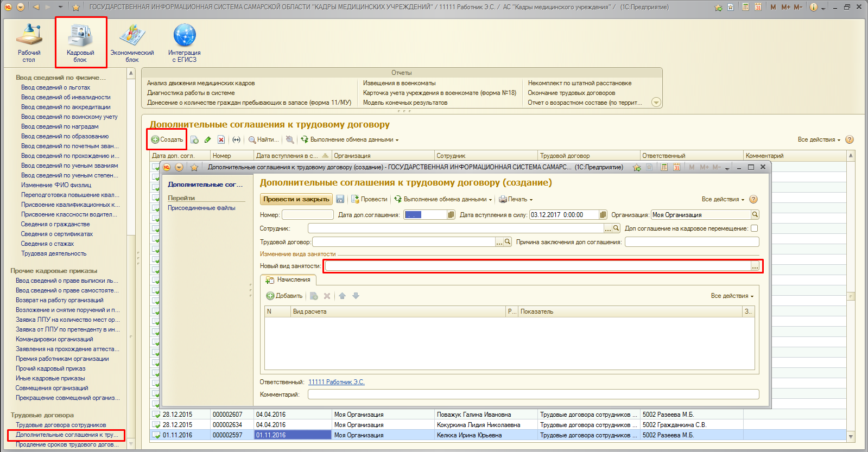This screenshot has width=868, height=452.
Task: Open the Экономический блок section
Action: pos(132,42)
